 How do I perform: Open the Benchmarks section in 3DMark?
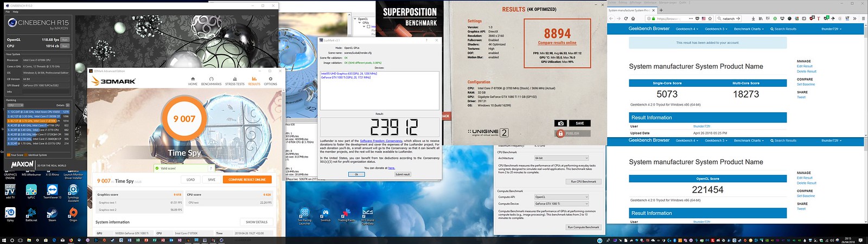click(x=211, y=81)
